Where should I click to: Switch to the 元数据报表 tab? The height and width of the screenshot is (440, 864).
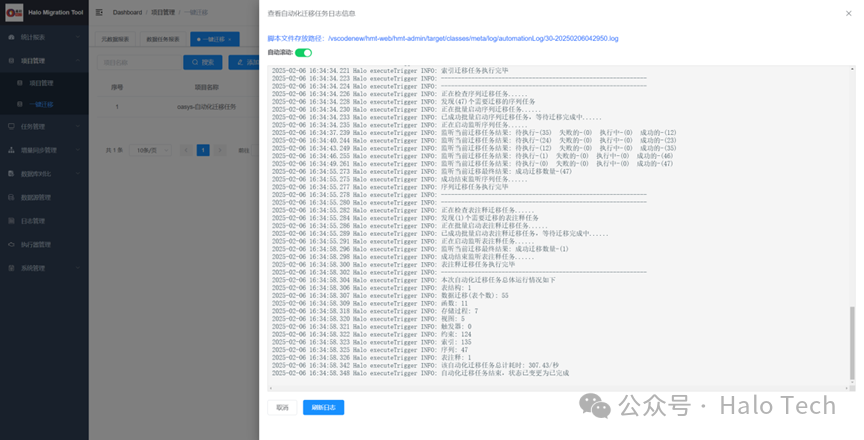click(115, 39)
